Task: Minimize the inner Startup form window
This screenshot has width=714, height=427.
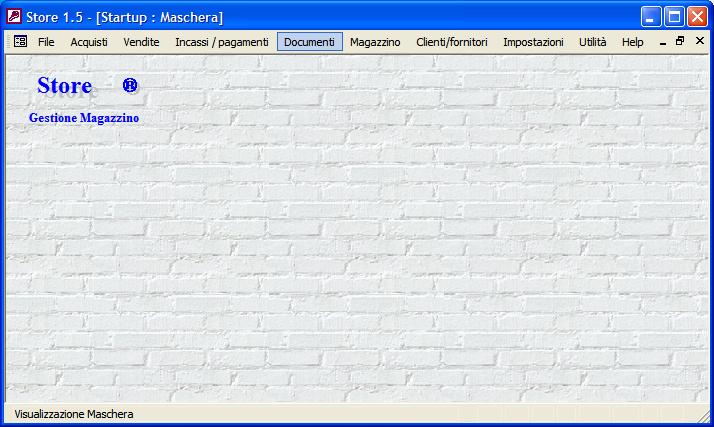Action: click(663, 43)
